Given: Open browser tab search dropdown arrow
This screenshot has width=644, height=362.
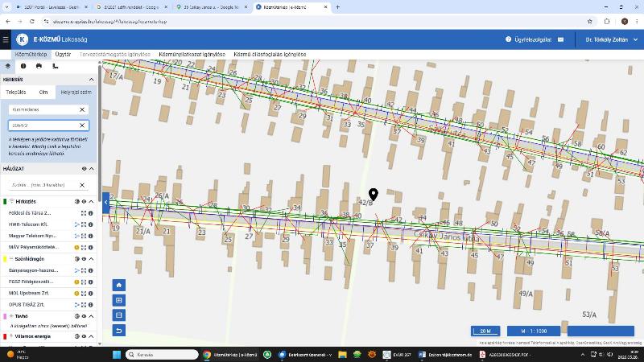Looking at the screenshot, I should [x=6, y=7].
